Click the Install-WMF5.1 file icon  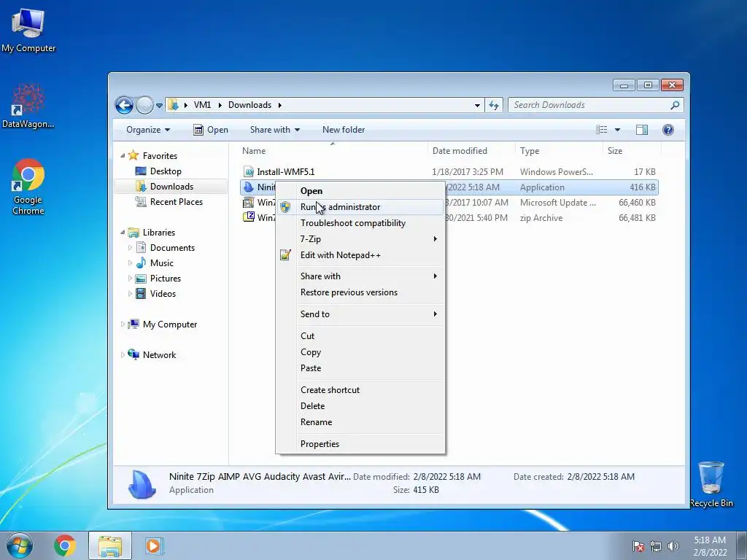[x=248, y=172]
